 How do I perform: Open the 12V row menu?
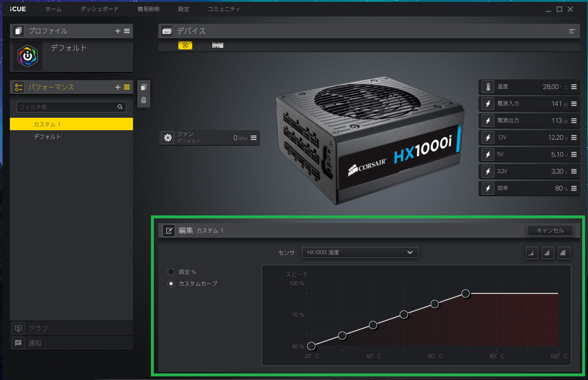pos(574,138)
